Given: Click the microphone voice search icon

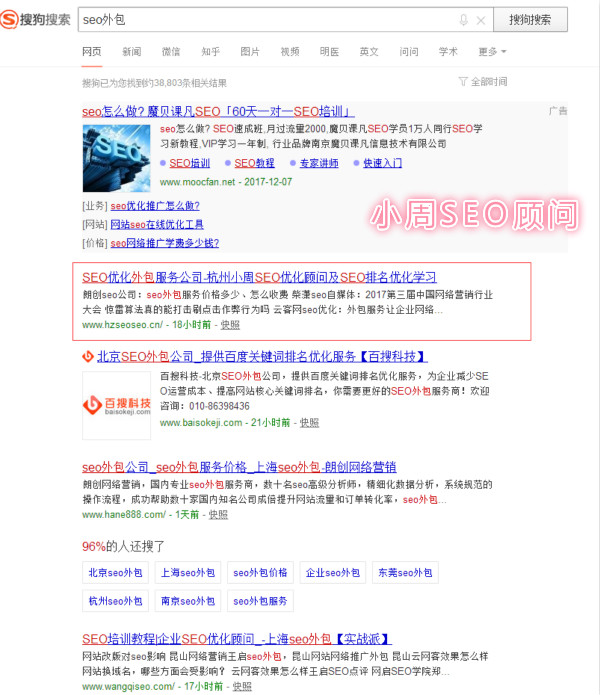Looking at the screenshot, I should click(464, 20).
